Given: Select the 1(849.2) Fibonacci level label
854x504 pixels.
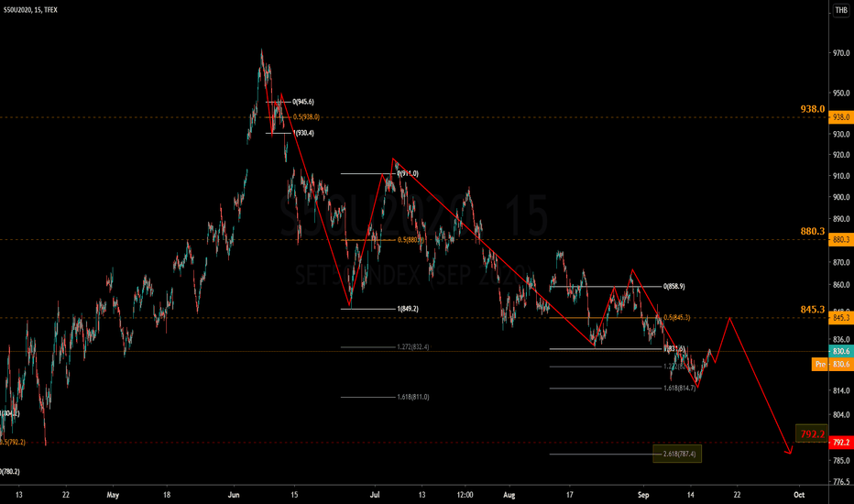Looking at the screenshot, I should [408, 309].
